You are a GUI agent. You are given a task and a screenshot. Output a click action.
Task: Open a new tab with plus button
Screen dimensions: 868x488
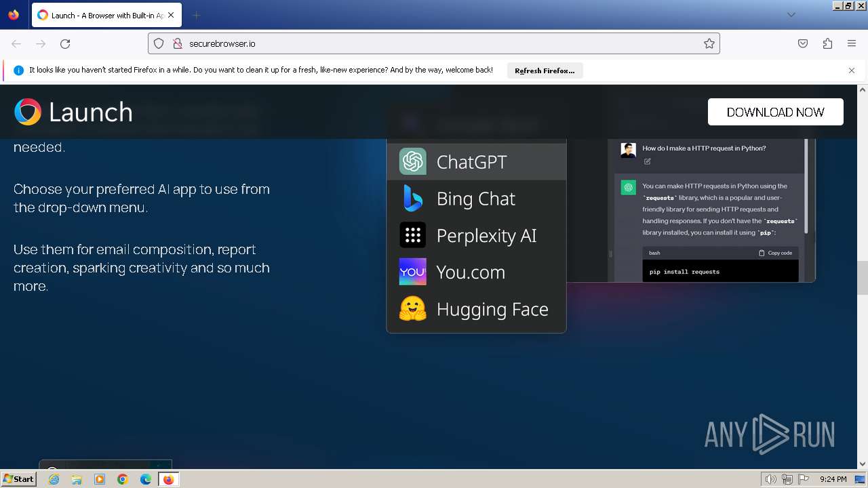click(x=196, y=15)
